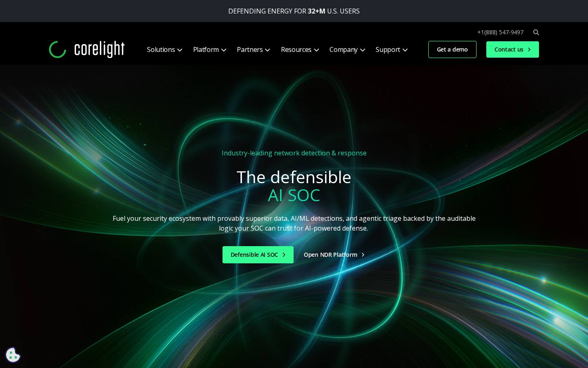
Task: Click the top banner about defending energy
Action: pos(294,11)
